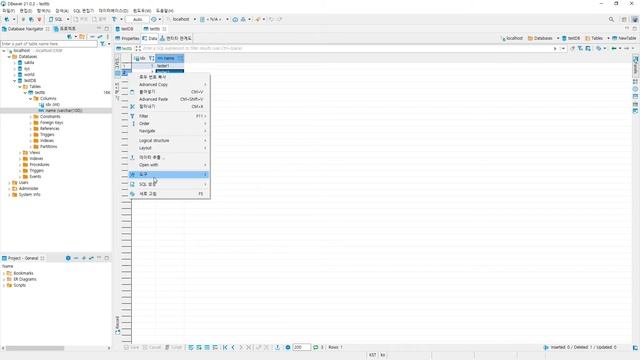Screen dimensions: 640x360
Task: Expand the Views folder
Action: point(20,153)
